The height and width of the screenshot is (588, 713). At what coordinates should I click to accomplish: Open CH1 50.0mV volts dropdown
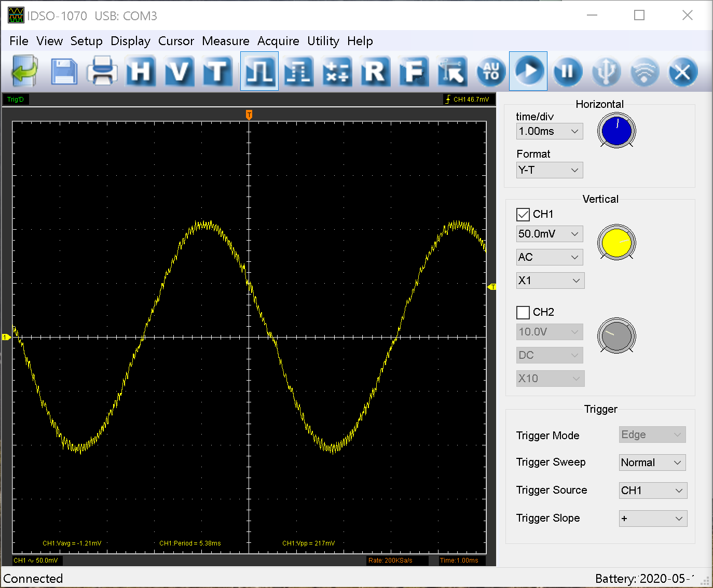click(x=550, y=234)
